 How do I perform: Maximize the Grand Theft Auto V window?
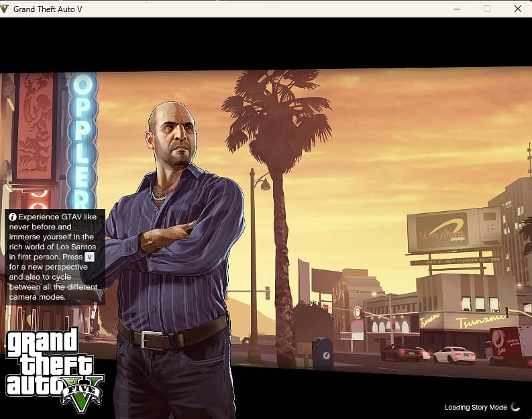coord(487,9)
